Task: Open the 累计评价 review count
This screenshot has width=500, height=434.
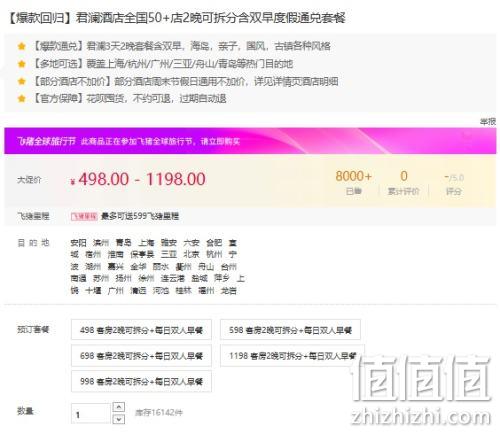Action: (x=404, y=183)
